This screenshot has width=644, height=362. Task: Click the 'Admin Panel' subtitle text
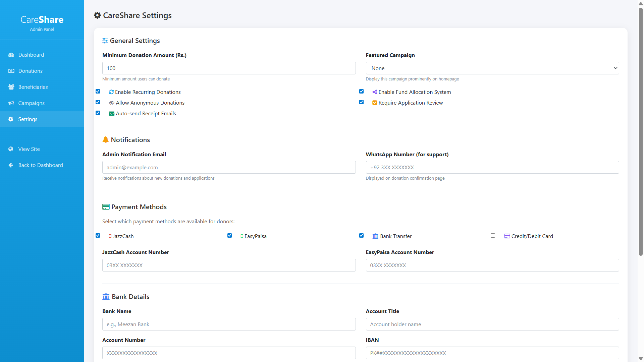[x=42, y=29]
